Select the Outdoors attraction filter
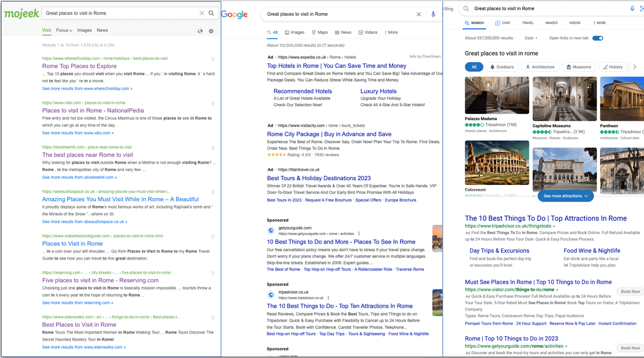Viewport: 644px width, 358px height. tap(502, 67)
